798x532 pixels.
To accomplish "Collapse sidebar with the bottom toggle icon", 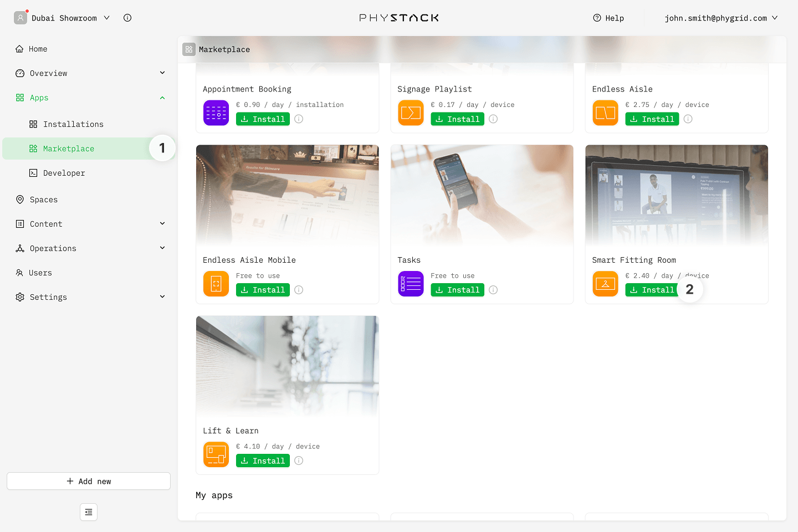I will click(x=89, y=512).
